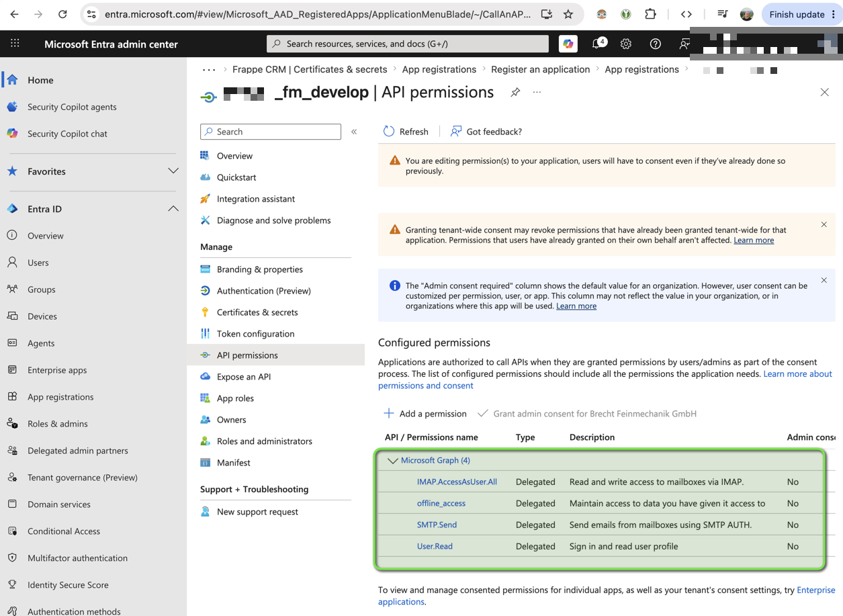
Task: Expand the breadcrumb ellipsis
Action: [209, 69]
